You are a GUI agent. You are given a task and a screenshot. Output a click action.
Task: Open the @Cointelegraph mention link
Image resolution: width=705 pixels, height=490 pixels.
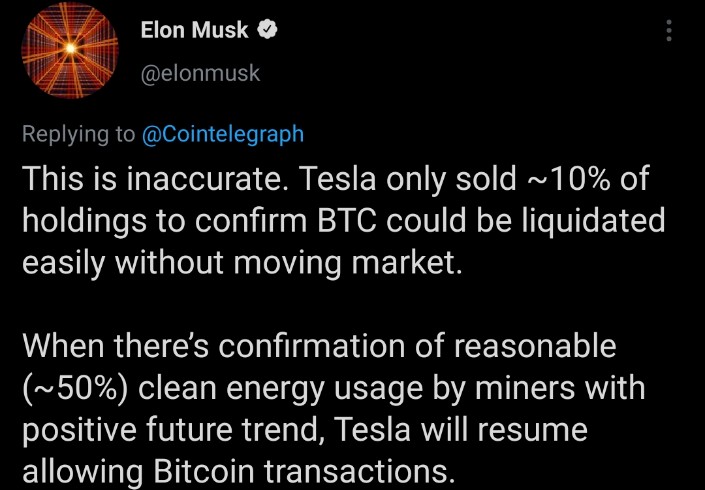[x=223, y=134]
